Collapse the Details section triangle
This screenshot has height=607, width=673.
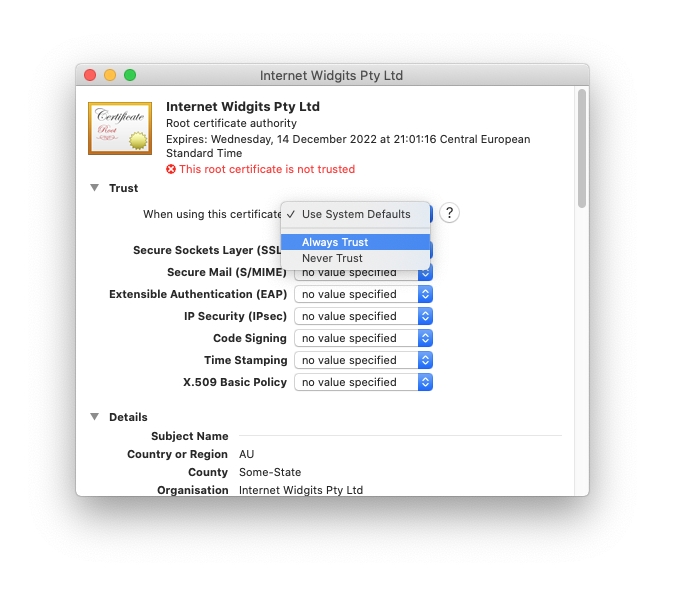coord(94,417)
